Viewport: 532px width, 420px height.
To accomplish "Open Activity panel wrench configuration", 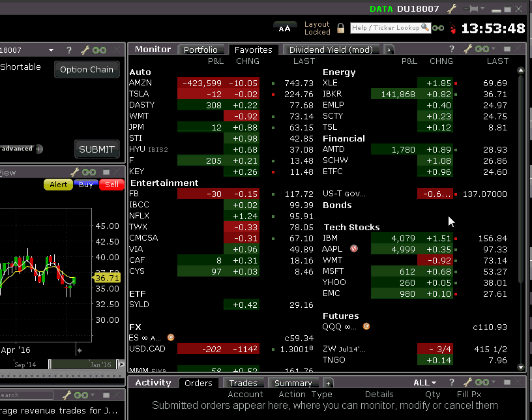I will (467, 382).
